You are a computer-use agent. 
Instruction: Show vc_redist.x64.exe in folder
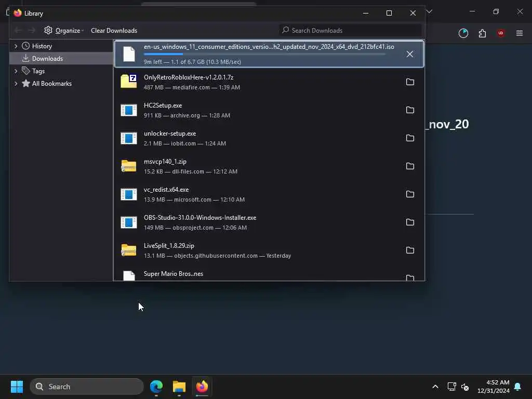[410, 194]
